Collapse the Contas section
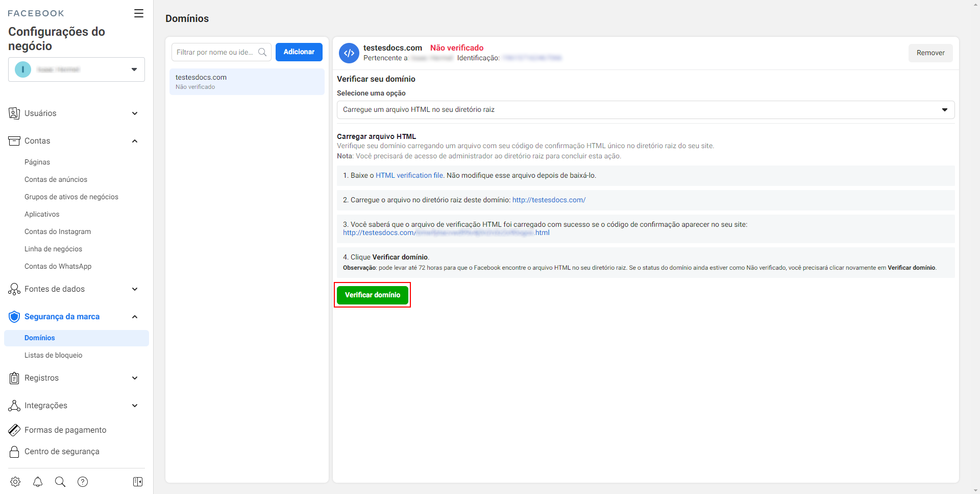Viewport: 980px width, 494px height. coord(135,141)
